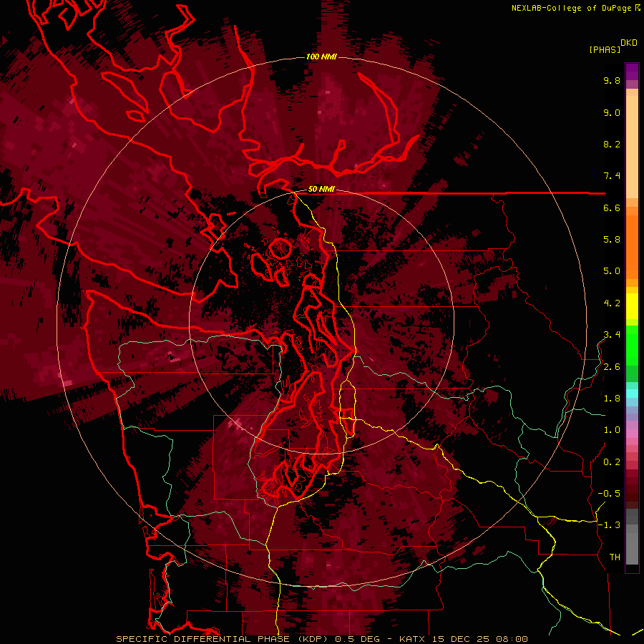Click the cyan band of the color scale
Screen dimensions: 644x644
point(632,393)
